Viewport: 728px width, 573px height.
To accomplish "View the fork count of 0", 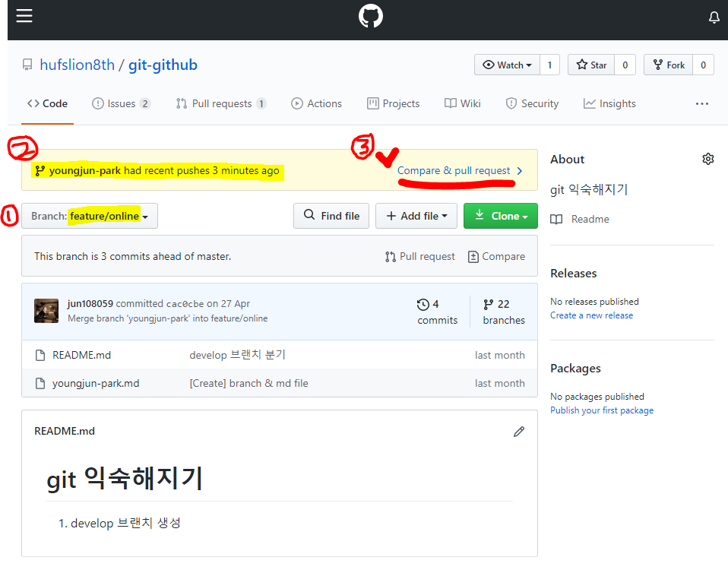I will point(704,65).
